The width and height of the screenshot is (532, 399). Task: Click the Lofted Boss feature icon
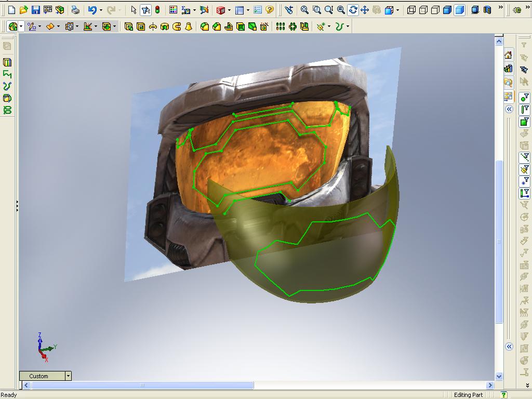(189, 26)
